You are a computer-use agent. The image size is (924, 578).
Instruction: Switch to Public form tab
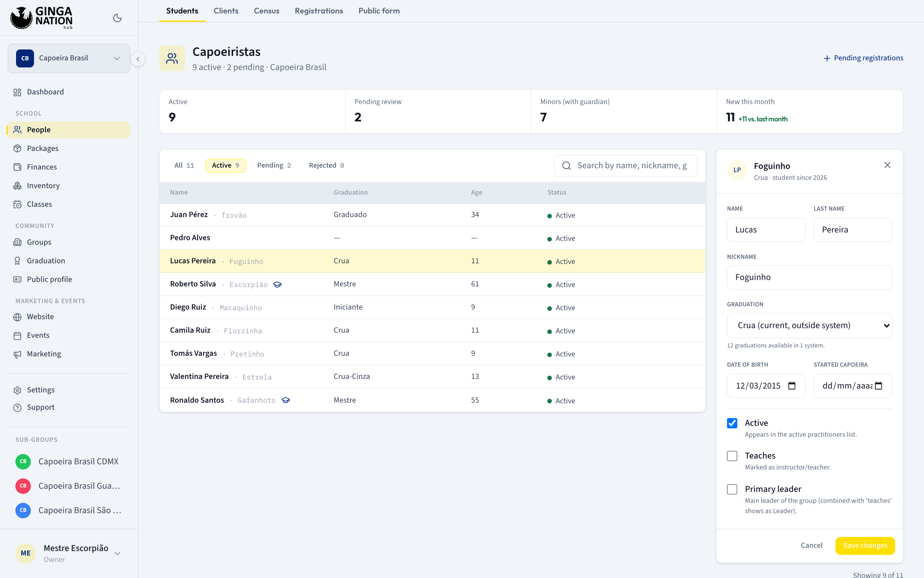point(379,11)
